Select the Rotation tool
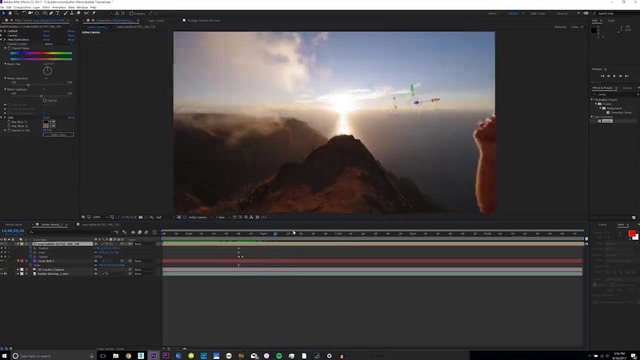The height and width of the screenshot is (360, 640). point(24,13)
